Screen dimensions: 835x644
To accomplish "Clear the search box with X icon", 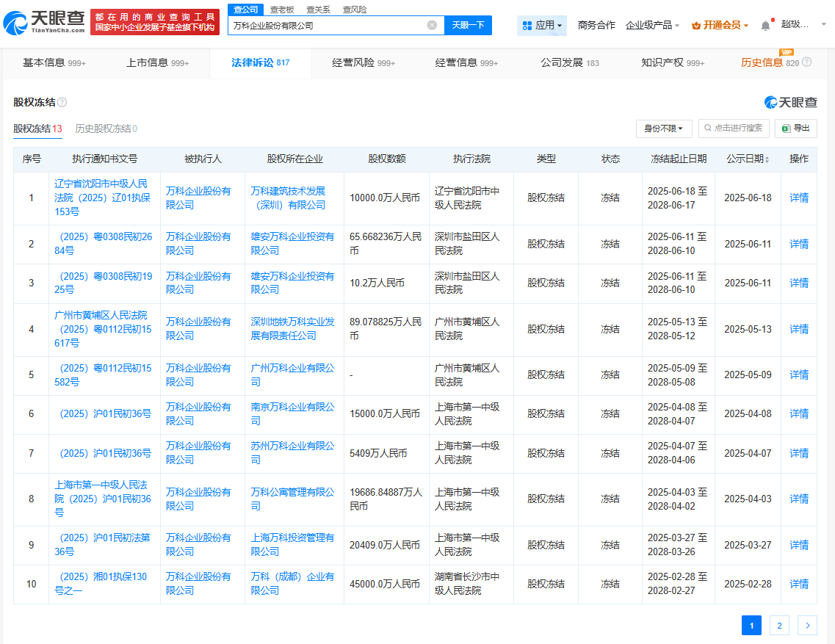I will point(432,25).
